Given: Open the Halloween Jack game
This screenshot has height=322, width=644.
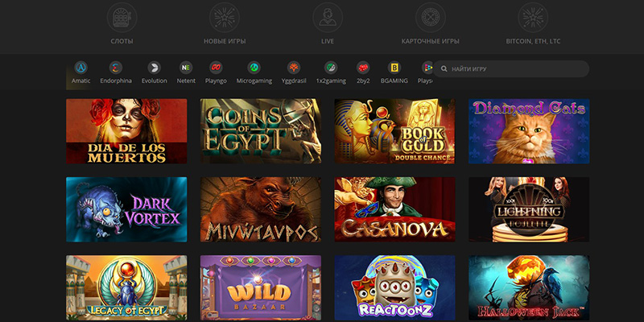Looking at the screenshot, I should coord(529,288).
